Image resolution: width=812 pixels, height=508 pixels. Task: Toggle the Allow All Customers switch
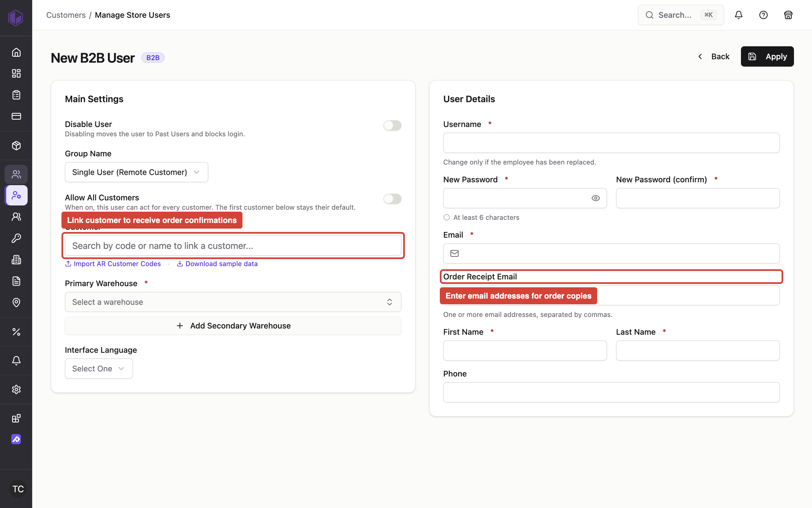[392, 199]
